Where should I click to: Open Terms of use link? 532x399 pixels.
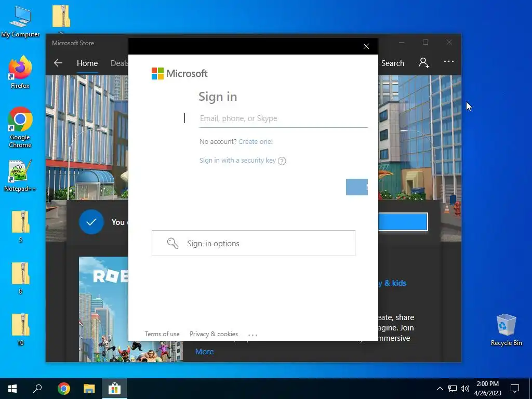162,334
